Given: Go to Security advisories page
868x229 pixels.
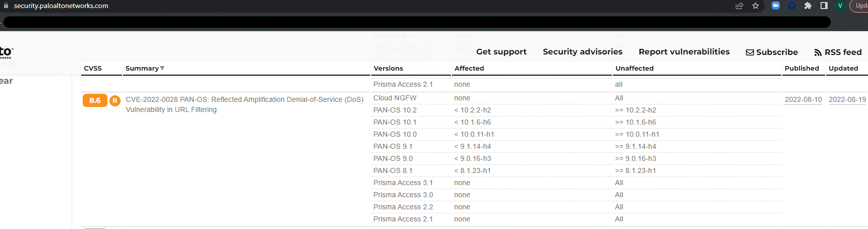Looking at the screenshot, I should (583, 51).
